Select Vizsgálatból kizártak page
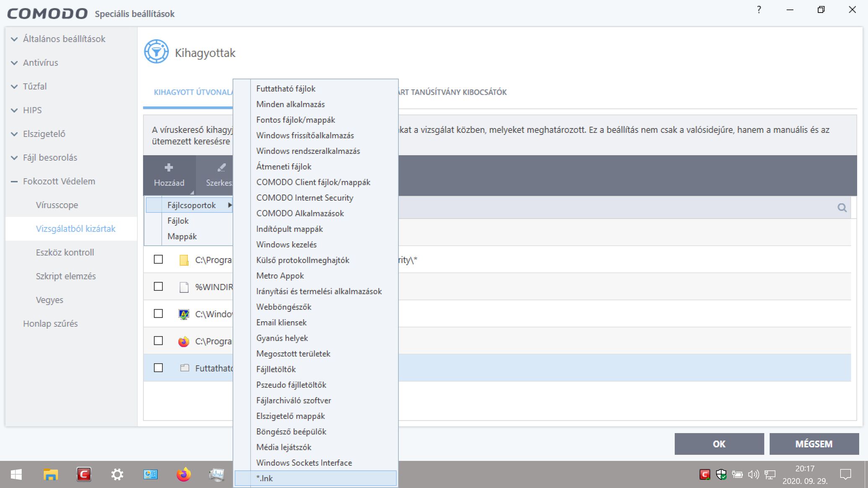The height and width of the screenshot is (488, 868). [75, 229]
